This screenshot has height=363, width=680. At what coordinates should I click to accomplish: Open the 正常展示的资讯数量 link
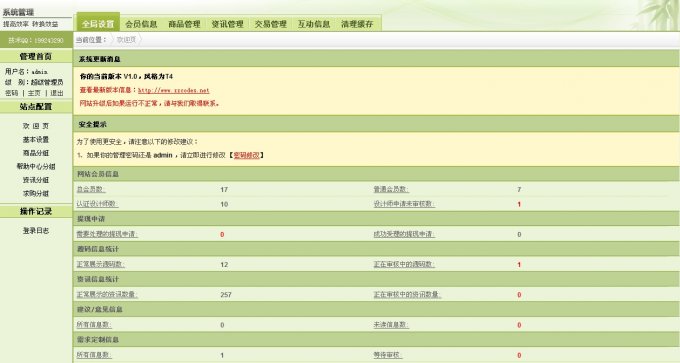pyautogui.click(x=107, y=294)
